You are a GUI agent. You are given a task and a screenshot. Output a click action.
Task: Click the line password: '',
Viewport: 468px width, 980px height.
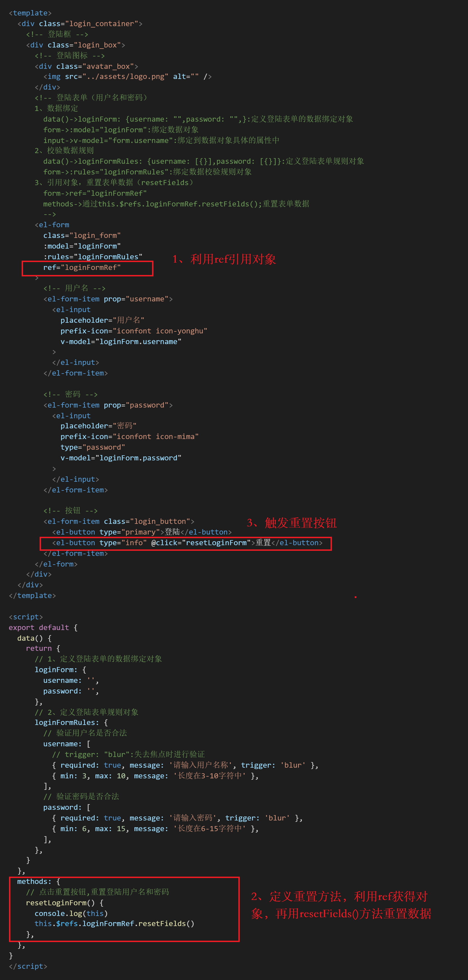[71, 691]
